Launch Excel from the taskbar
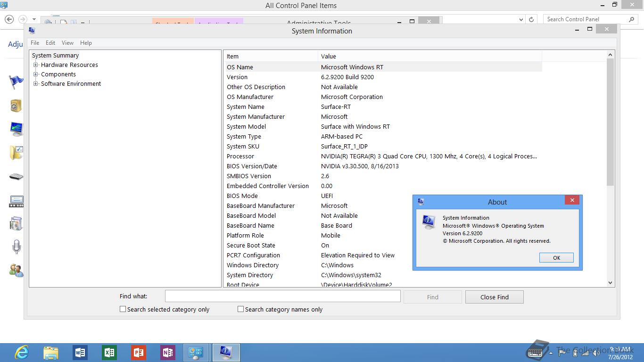 pos(109,353)
